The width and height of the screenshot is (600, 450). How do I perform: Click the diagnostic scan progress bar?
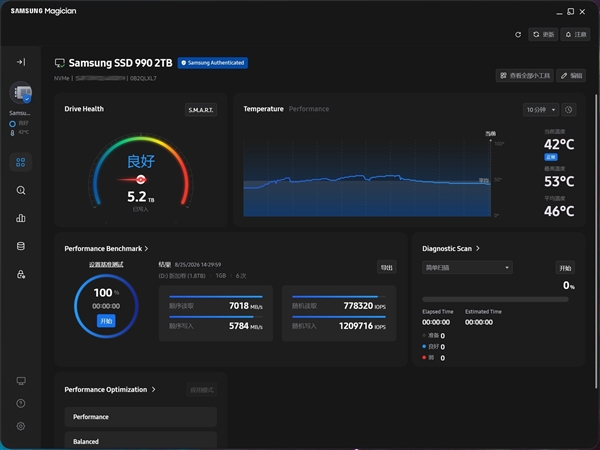click(x=495, y=300)
